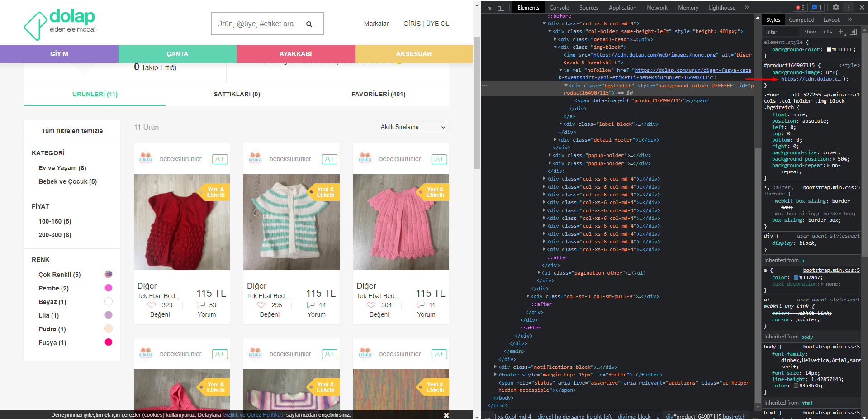868x419 pixels.
Task: Follow the seller above the pink dress
Action: point(439,159)
